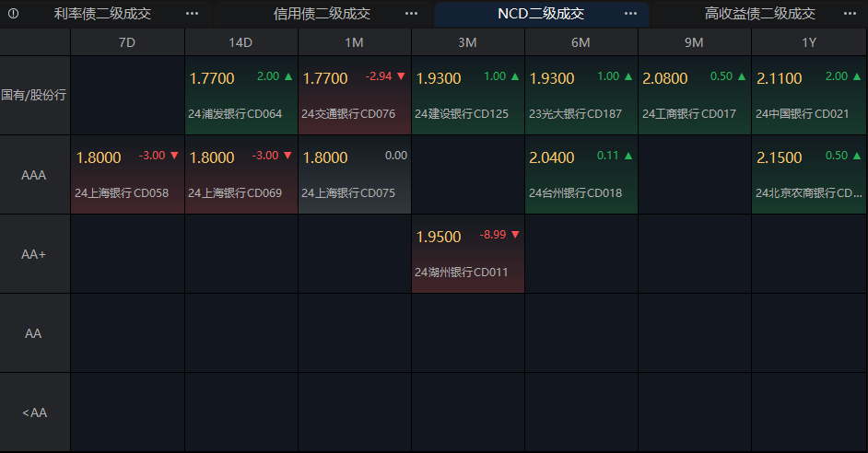The height and width of the screenshot is (453, 868).
Task: Click the 9M column header
Action: coord(694,42)
